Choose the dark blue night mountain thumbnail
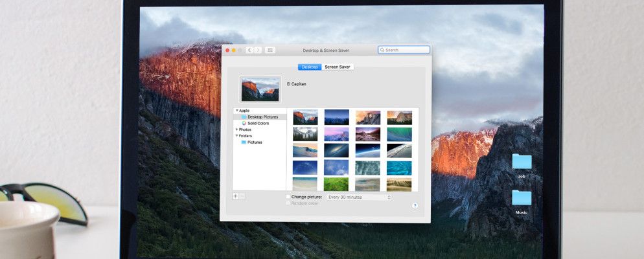 [x=336, y=117]
